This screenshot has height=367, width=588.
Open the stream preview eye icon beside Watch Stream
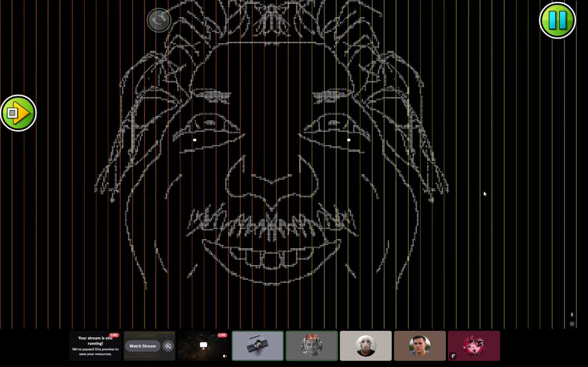(x=168, y=346)
